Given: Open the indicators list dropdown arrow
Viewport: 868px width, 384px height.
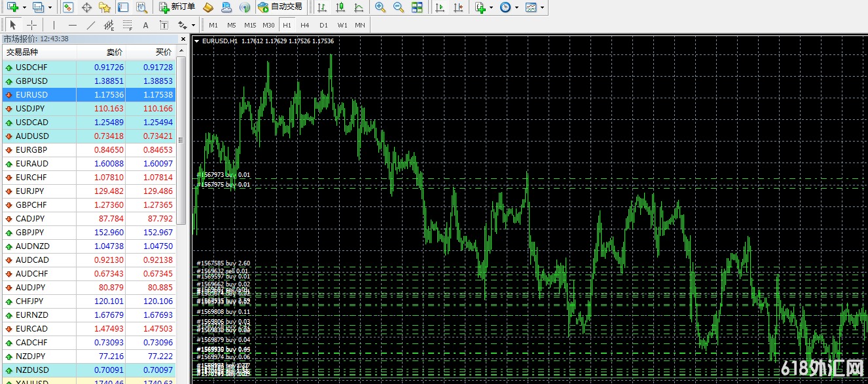Looking at the screenshot, I should (491, 7).
